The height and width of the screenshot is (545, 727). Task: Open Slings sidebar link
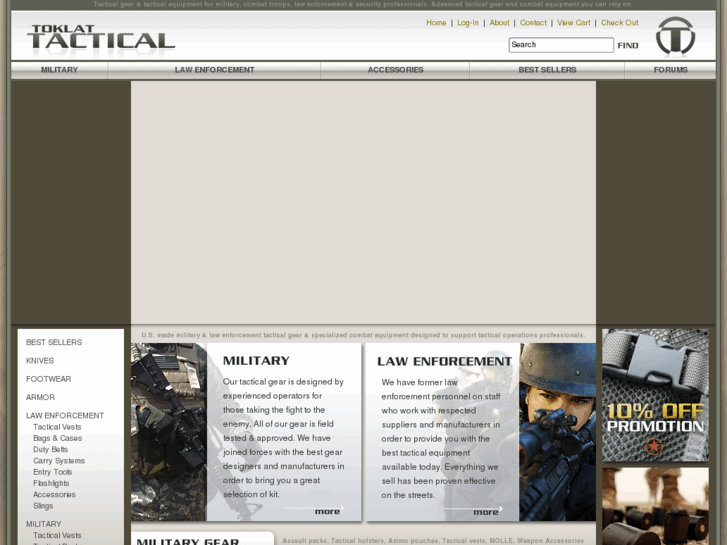(x=43, y=506)
